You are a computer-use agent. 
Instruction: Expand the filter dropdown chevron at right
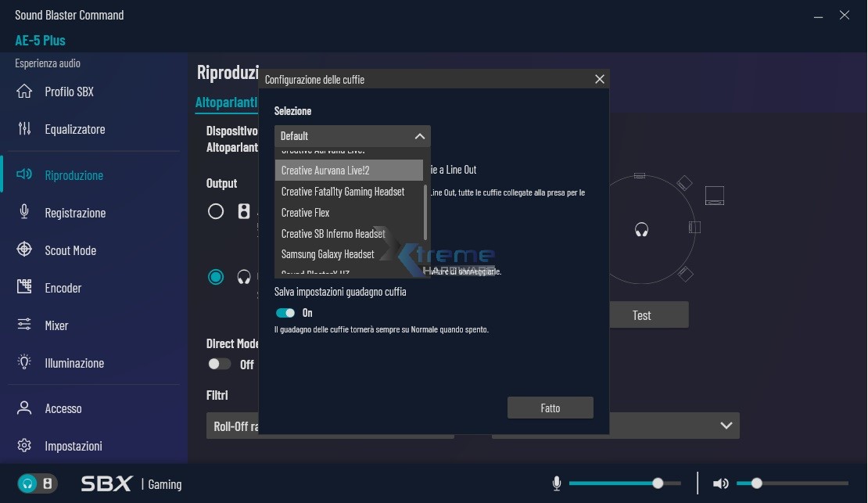tap(726, 426)
